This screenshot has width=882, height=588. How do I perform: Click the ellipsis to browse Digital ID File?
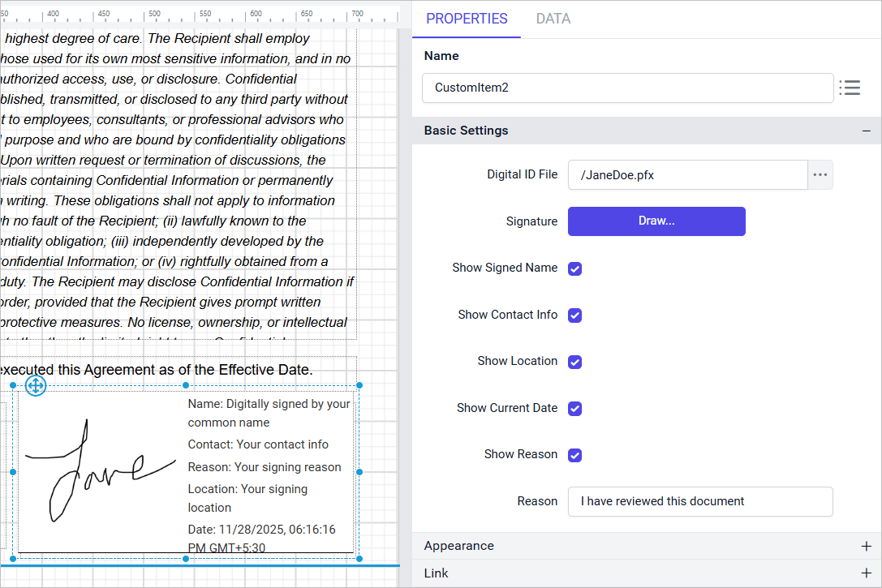(x=820, y=174)
